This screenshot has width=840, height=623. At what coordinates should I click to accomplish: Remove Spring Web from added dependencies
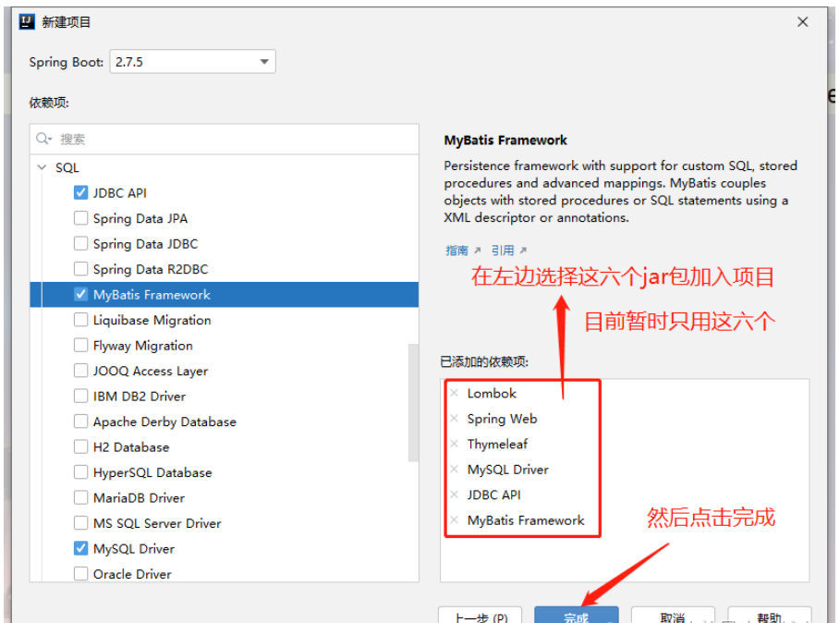(455, 419)
